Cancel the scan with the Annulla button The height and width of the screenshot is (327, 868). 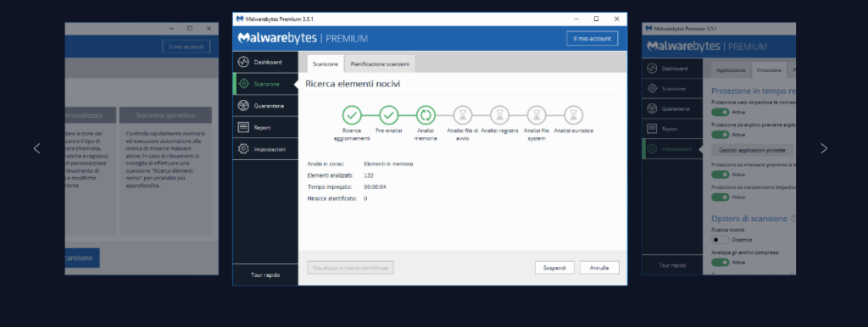(x=599, y=268)
